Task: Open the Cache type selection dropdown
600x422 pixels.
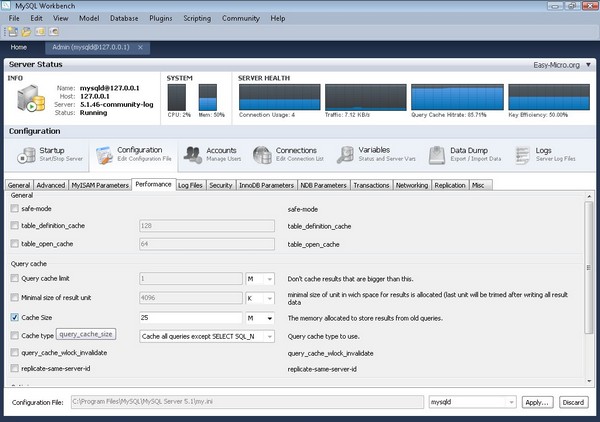Action: point(207,336)
